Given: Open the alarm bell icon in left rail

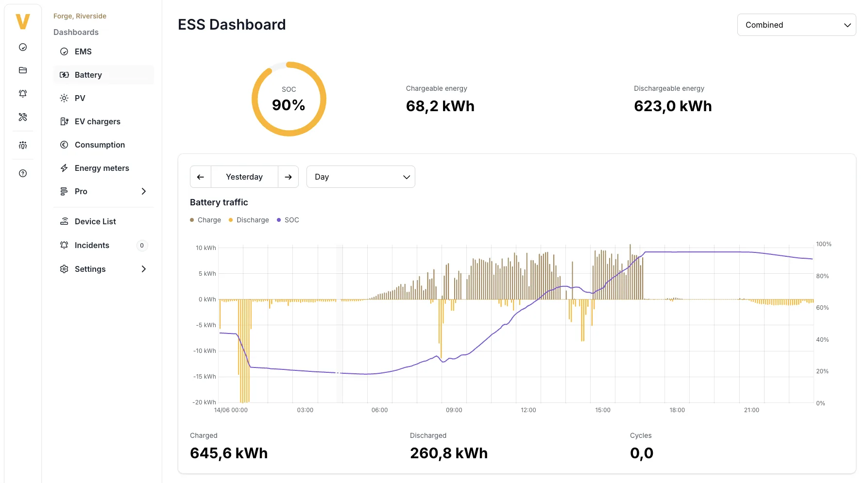Looking at the screenshot, I should pos(23,94).
